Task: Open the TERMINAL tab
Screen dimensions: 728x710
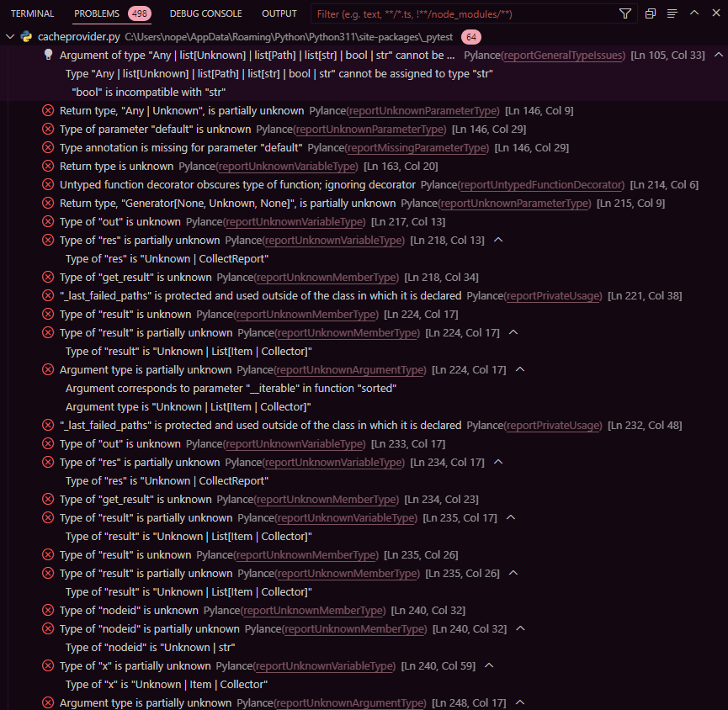Action: tap(31, 13)
